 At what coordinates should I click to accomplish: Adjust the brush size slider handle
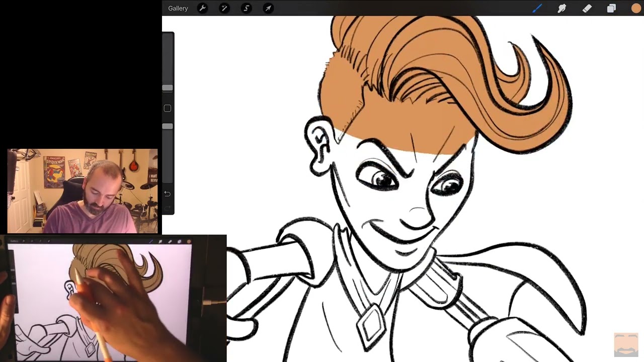168,88
